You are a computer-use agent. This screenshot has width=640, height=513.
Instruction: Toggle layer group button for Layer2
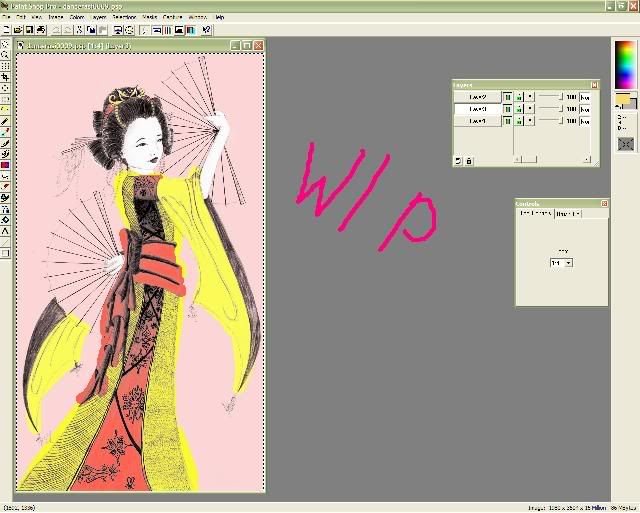click(x=530, y=97)
